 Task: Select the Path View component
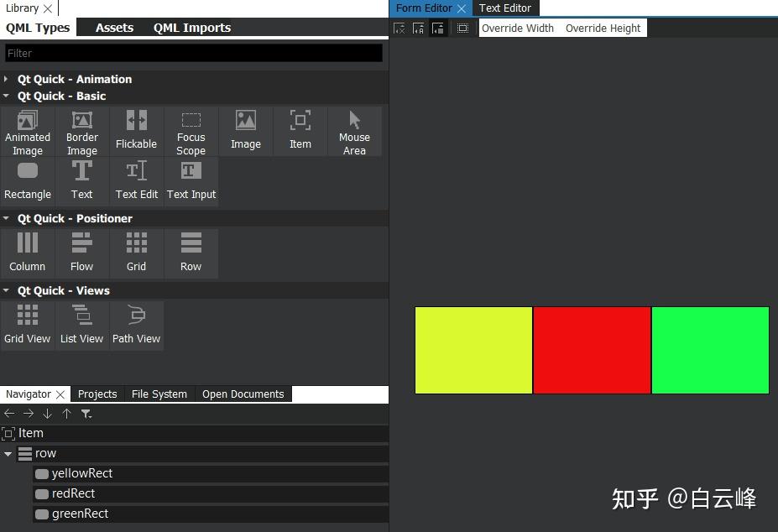coord(136,324)
